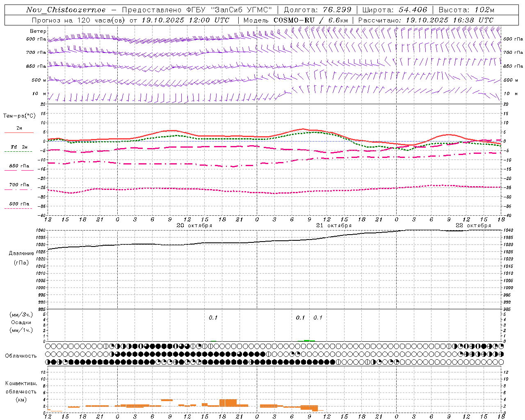Select the 'Модель COSMO-RU / 6.6км' label
525x420 pixels.
point(296,20)
